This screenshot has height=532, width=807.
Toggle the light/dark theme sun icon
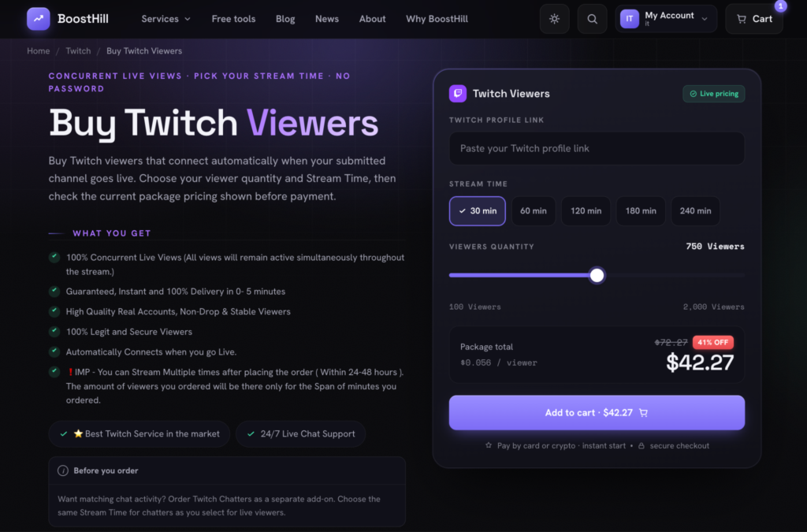point(554,19)
